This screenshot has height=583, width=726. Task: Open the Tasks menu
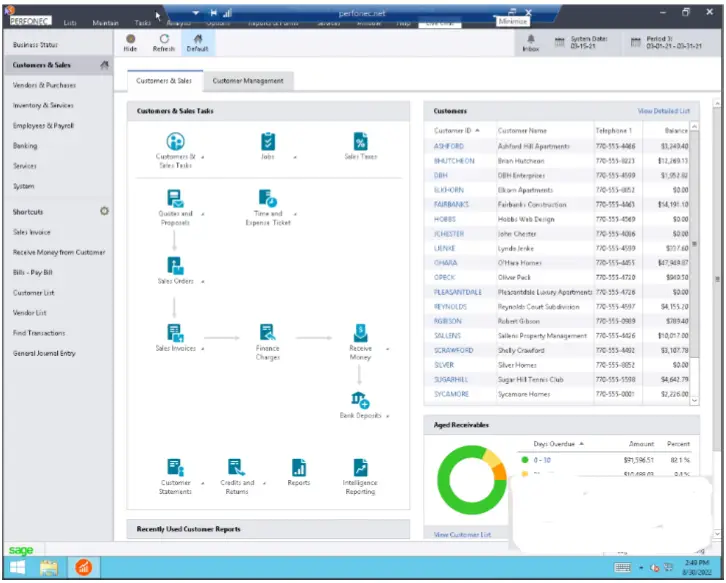[x=143, y=23]
